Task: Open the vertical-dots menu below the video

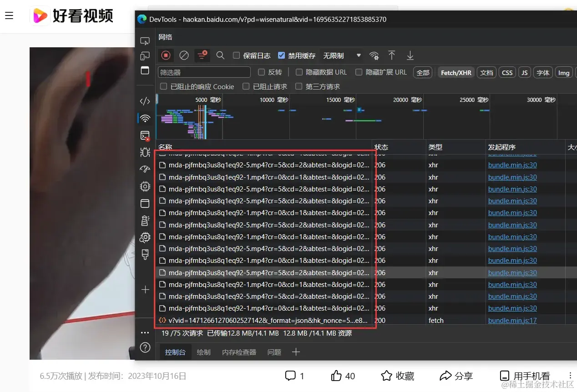Action: pyautogui.click(x=570, y=376)
